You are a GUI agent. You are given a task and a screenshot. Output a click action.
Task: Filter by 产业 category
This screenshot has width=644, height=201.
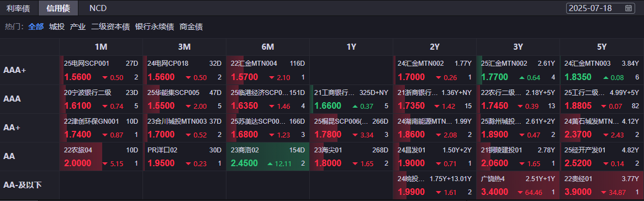[78, 27]
